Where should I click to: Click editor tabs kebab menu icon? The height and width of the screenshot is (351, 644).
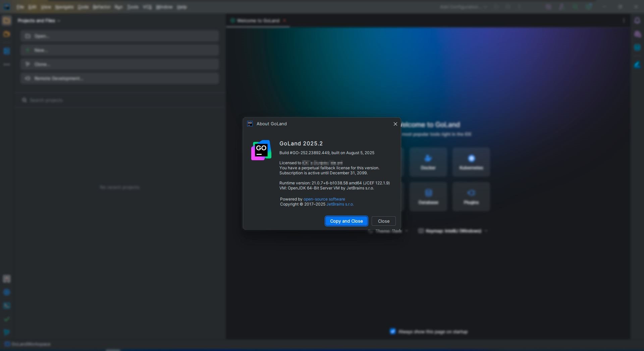tap(624, 20)
